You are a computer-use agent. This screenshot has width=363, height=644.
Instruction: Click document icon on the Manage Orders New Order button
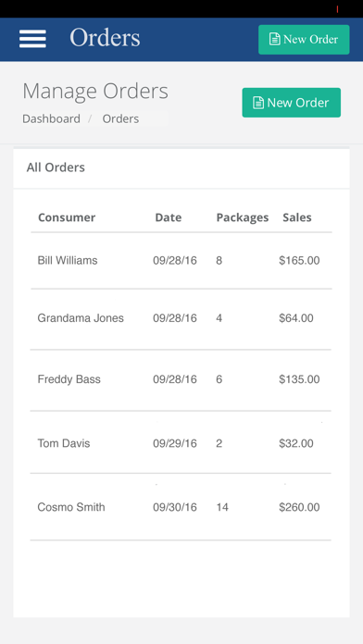258,103
